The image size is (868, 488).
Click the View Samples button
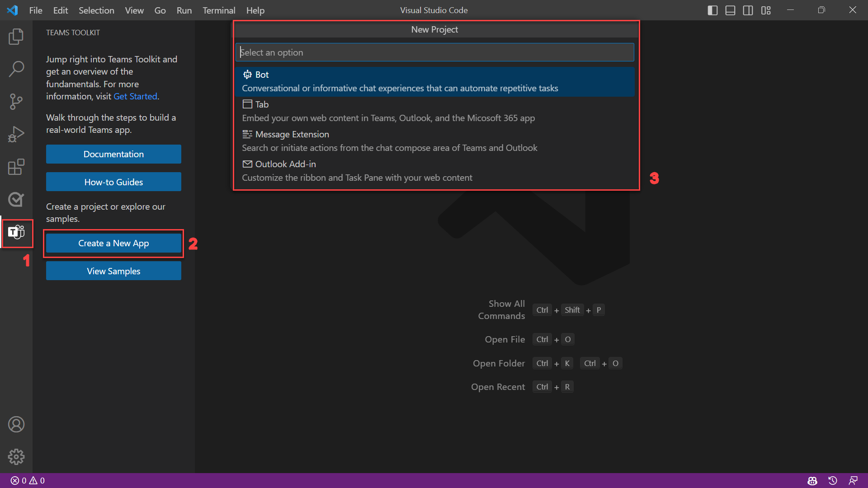pyautogui.click(x=113, y=271)
